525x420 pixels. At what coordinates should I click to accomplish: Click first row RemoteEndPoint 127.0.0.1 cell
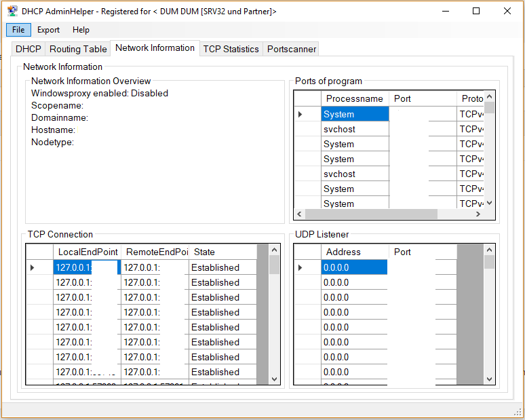(155, 267)
